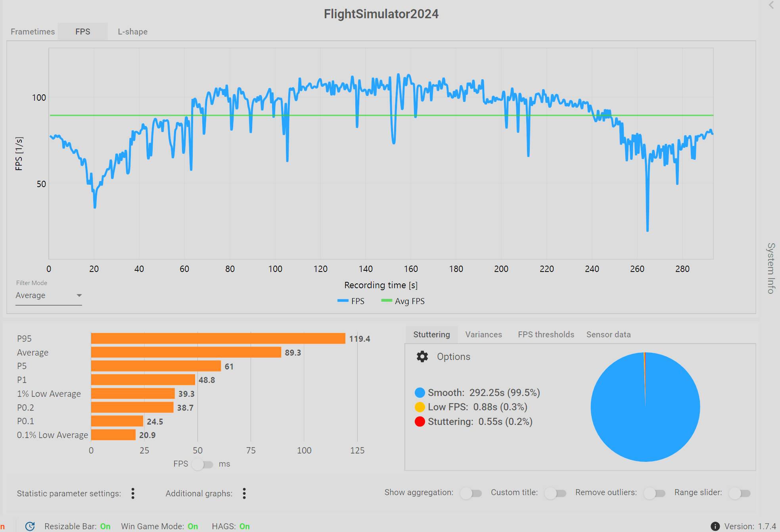Click the 0.1% Low Average bar

coord(113,435)
